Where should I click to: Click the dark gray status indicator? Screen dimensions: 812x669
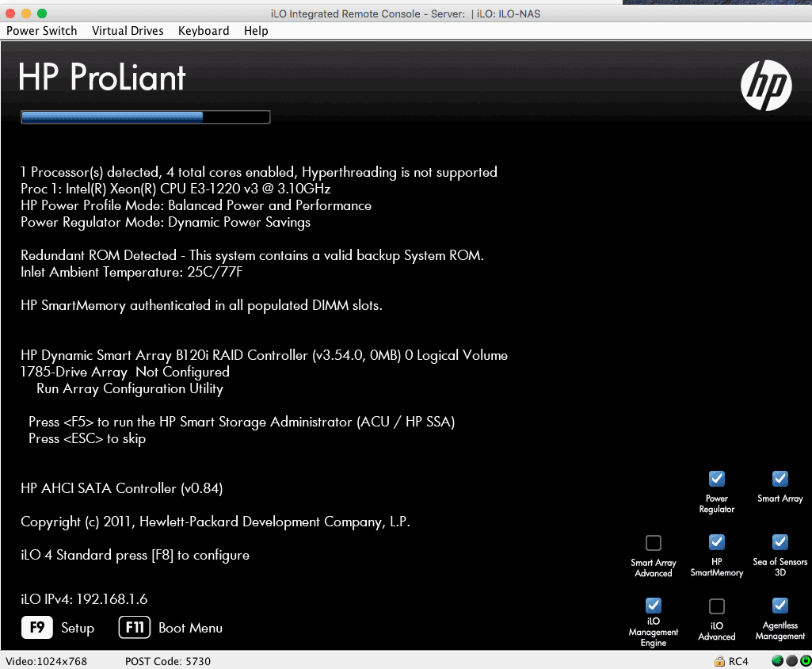[x=792, y=661]
